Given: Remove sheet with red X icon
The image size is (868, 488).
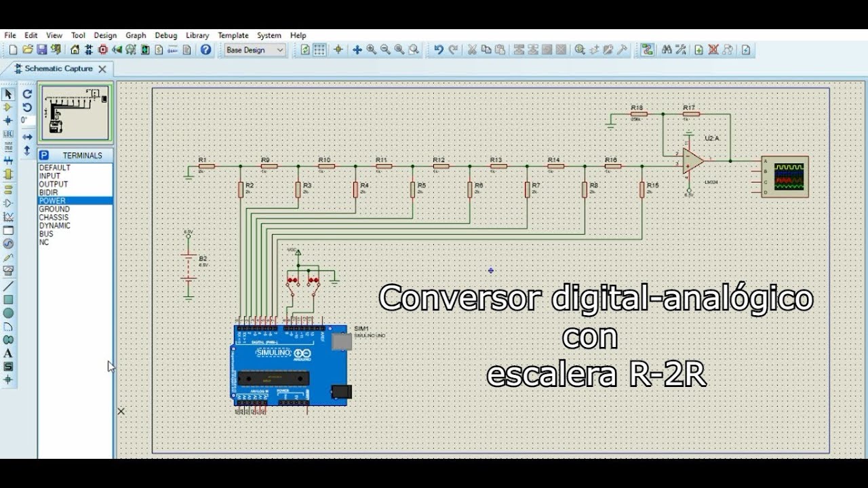Looking at the screenshot, I should (x=713, y=49).
